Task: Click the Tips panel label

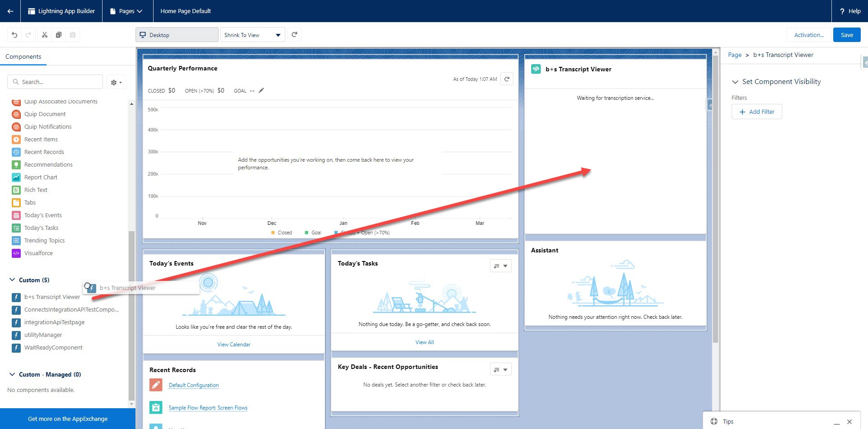Action: [x=728, y=422]
